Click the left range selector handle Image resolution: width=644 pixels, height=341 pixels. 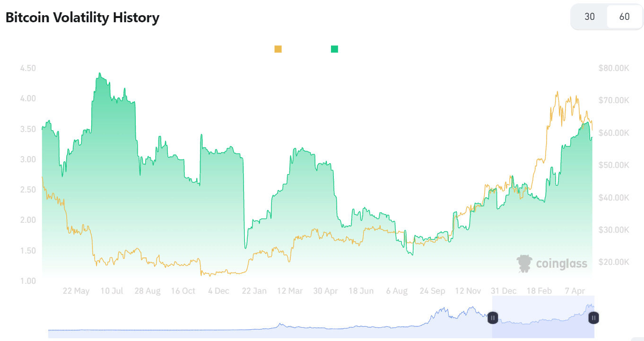[493, 318]
